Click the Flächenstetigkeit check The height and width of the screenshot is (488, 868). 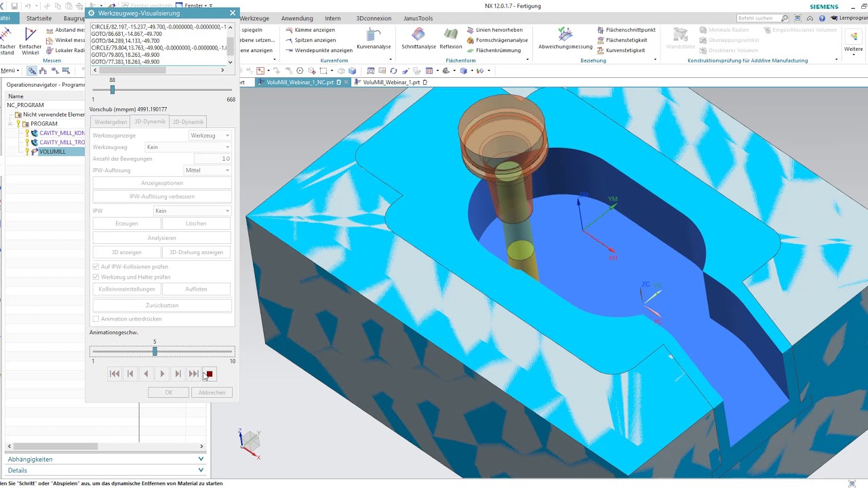622,40
